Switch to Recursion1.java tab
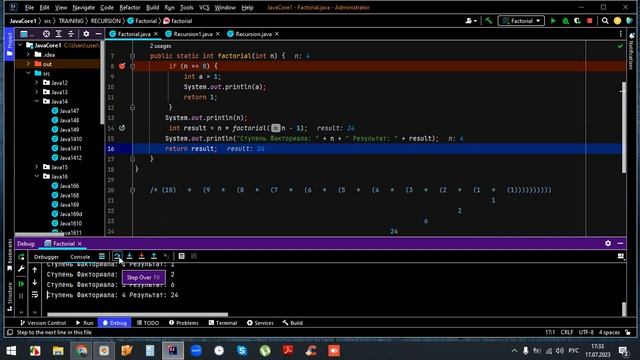Image resolution: width=640 pixels, height=360 pixels. (192, 34)
